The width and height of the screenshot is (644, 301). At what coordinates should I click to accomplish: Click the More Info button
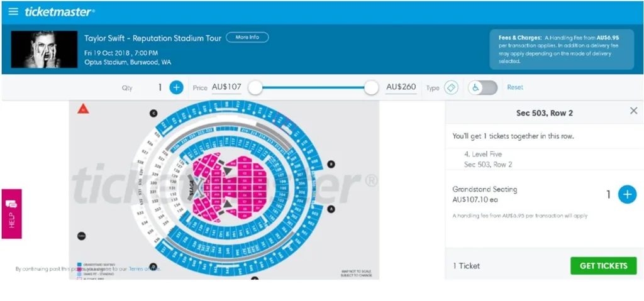pyautogui.click(x=247, y=37)
